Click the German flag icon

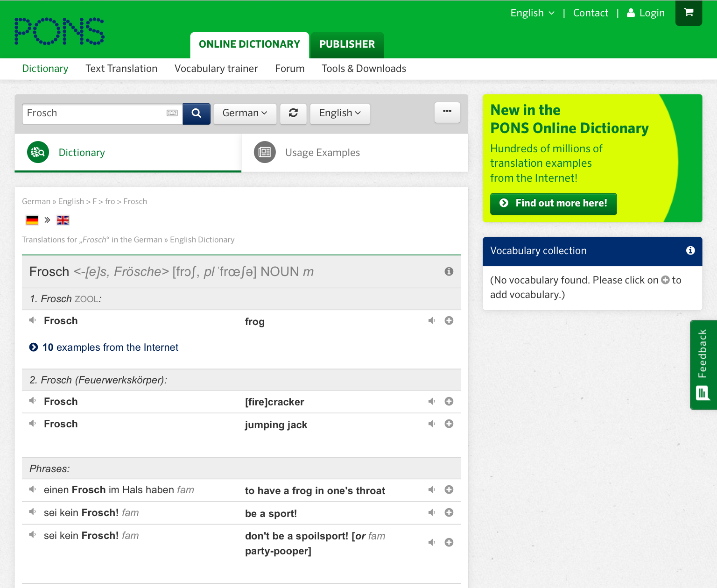(32, 220)
